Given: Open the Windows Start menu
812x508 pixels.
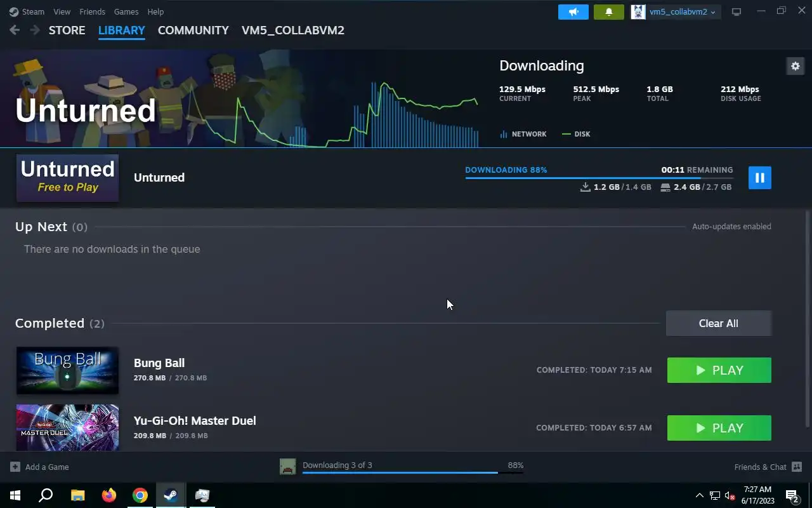Looking at the screenshot, I should point(15,495).
